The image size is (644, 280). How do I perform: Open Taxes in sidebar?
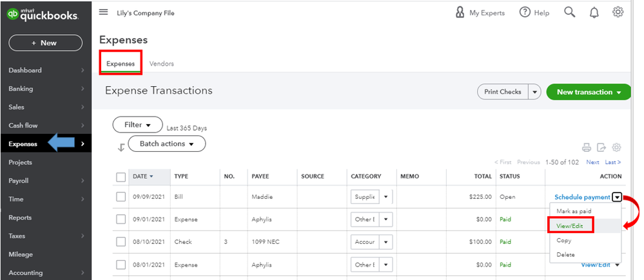[46, 236]
